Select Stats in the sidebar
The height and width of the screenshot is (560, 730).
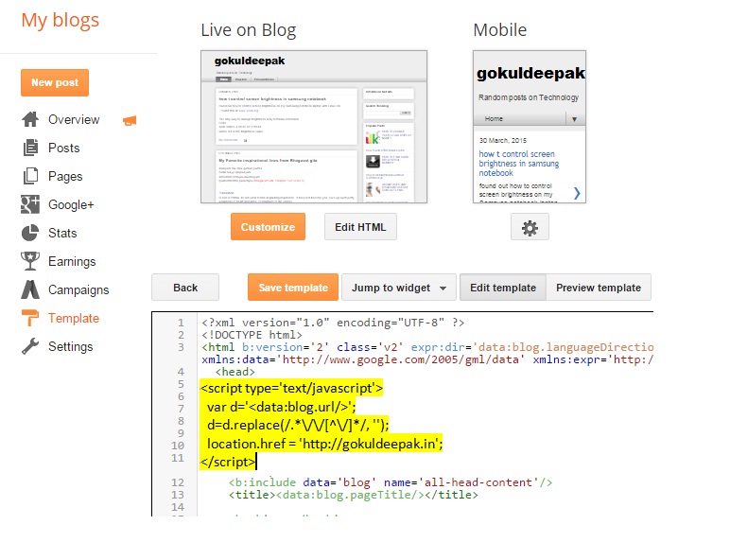(x=62, y=233)
